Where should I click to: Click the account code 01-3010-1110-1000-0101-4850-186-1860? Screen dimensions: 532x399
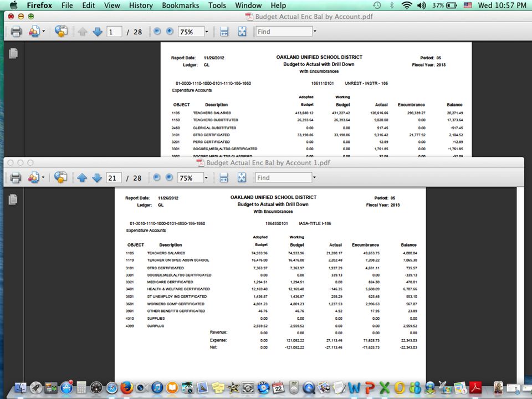[167, 223]
